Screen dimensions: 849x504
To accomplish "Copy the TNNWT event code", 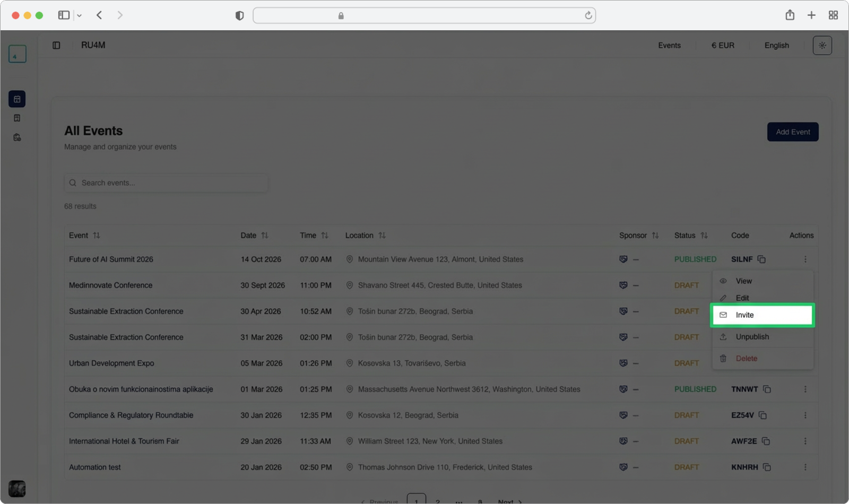I will (x=767, y=389).
